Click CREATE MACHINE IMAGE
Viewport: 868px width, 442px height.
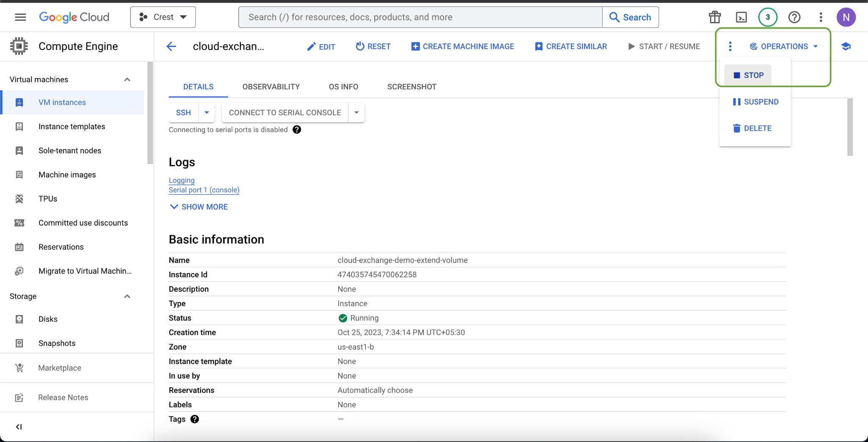point(462,47)
